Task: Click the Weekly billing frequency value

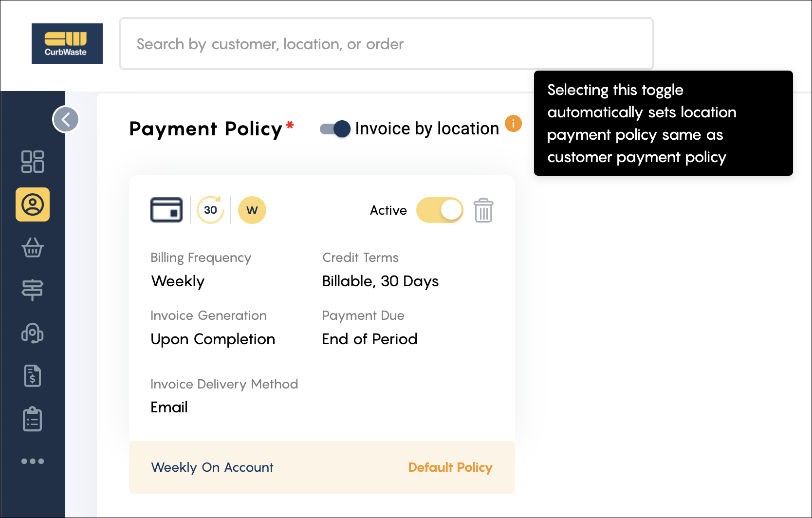Action: click(x=178, y=281)
